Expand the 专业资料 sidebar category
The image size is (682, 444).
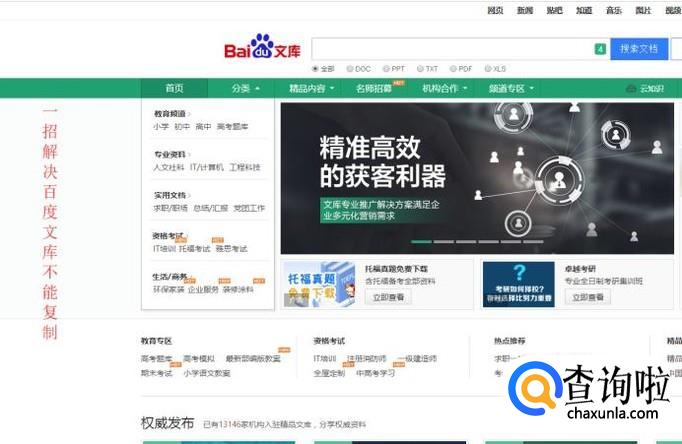tap(172, 154)
